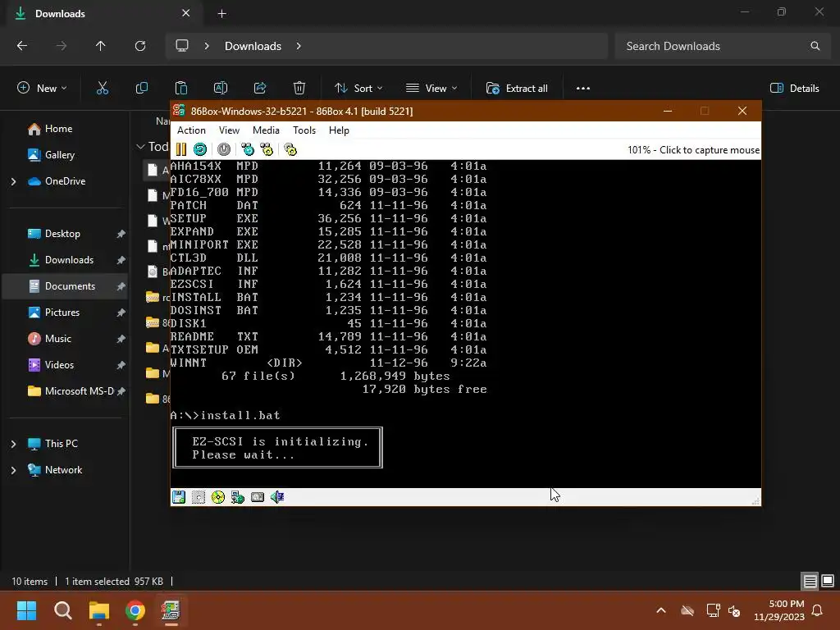Open the 86Box Action menu

tap(191, 130)
